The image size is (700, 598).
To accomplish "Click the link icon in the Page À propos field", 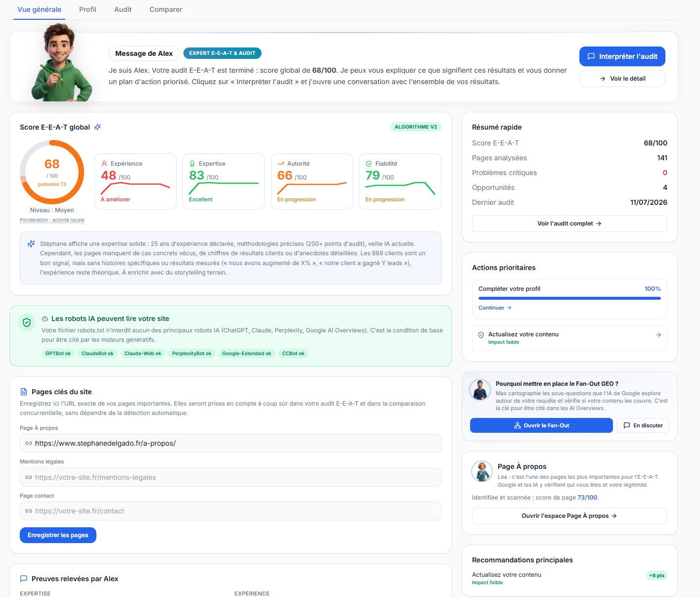I will point(29,444).
